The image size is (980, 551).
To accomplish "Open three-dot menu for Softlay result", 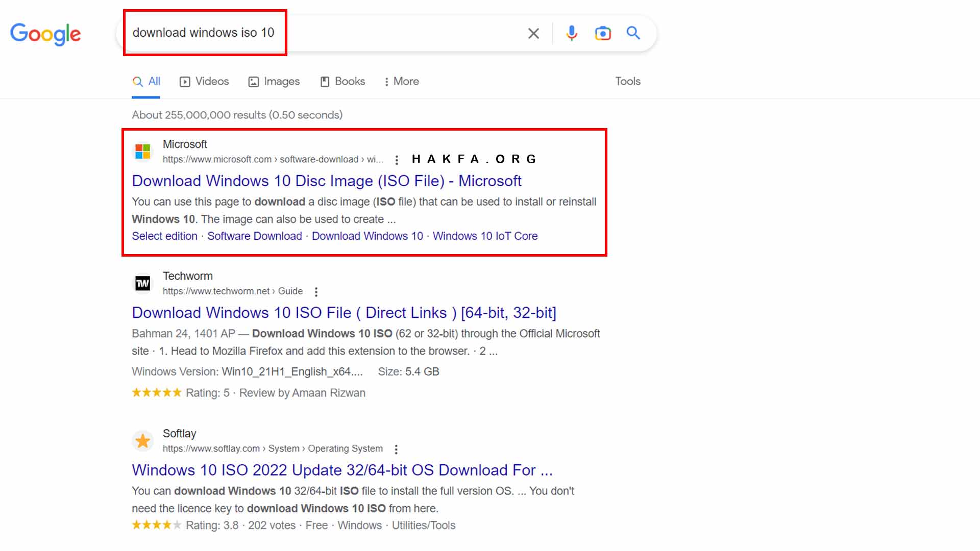I will point(396,449).
